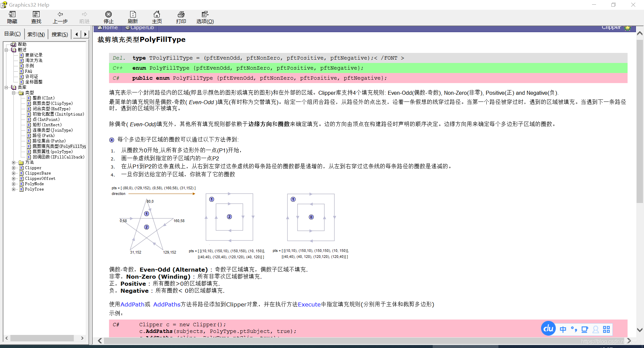Open Baidu IME toolbox grid icon
This screenshot has width=644, height=348.
click(x=606, y=330)
